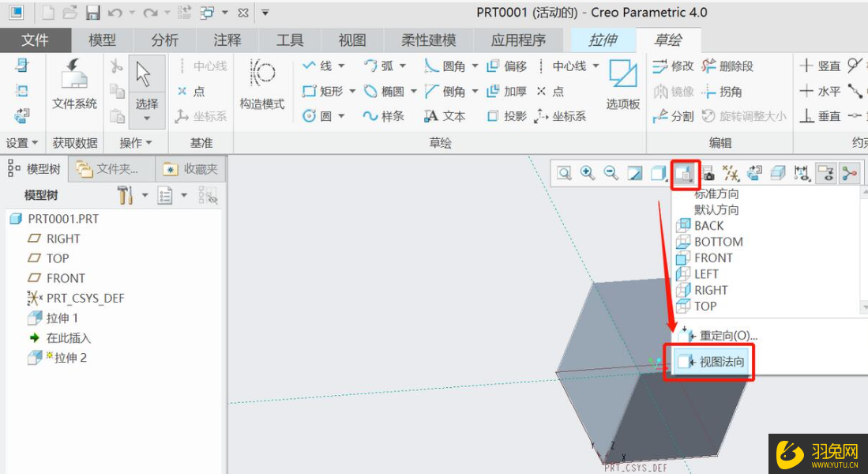The height and width of the screenshot is (474, 868).
Task: Expand the Rectangle (矩形) dropdown arrow
Action: click(x=352, y=92)
